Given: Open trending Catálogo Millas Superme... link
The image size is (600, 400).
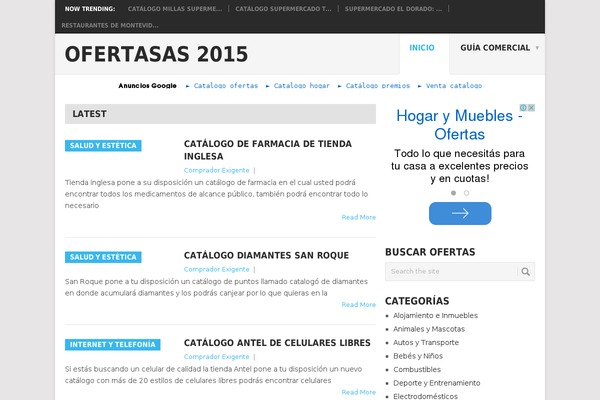Looking at the screenshot, I should [x=175, y=9].
